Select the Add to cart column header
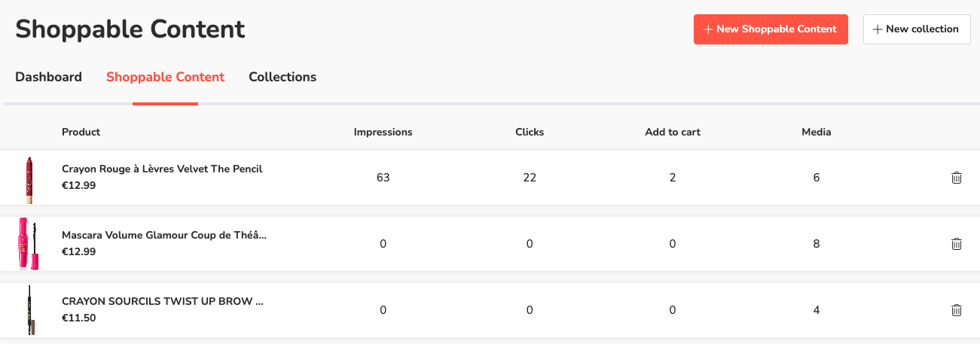The height and width of the screenshot is (344, 980). coord(672,132)
